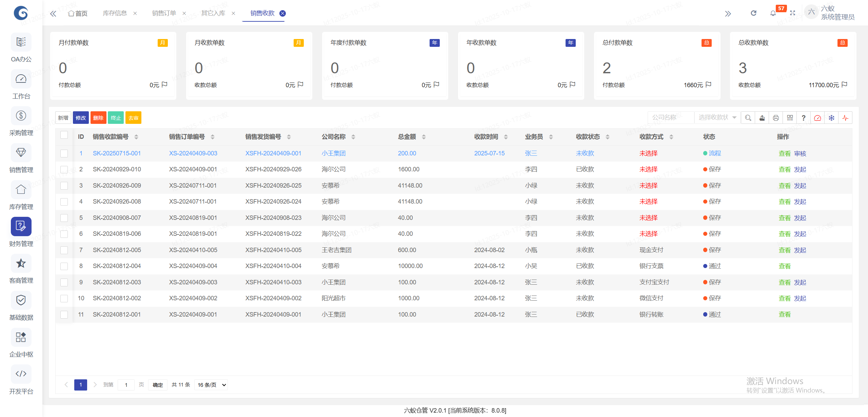Expand the 16 条/页 page size dropdown
Screen dimensions: 868x417
point(212,385)
